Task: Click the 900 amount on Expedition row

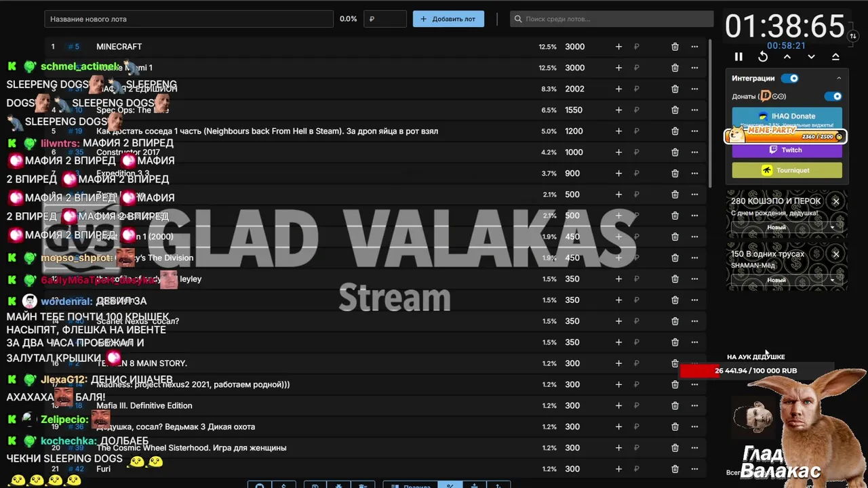Action: 572,174
